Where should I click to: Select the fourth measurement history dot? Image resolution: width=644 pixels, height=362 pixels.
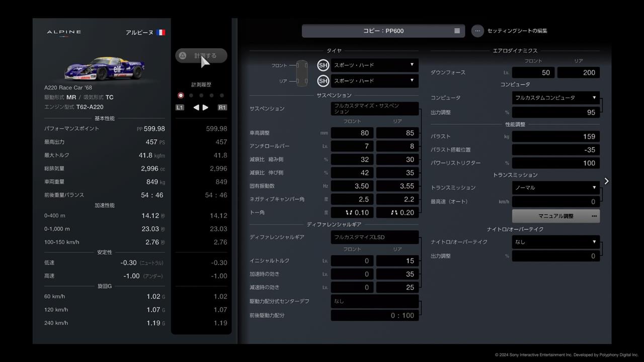click(211, 96)
